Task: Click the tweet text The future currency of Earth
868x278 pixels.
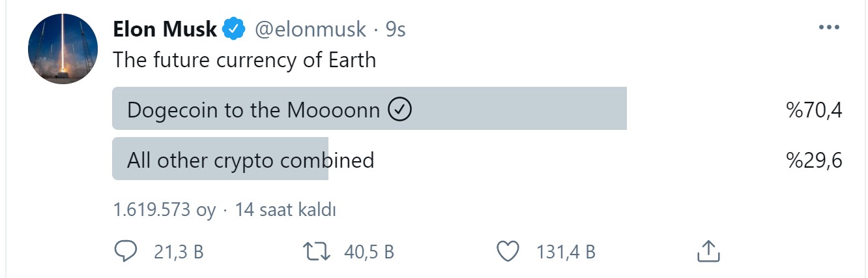Action: (244, 60)
